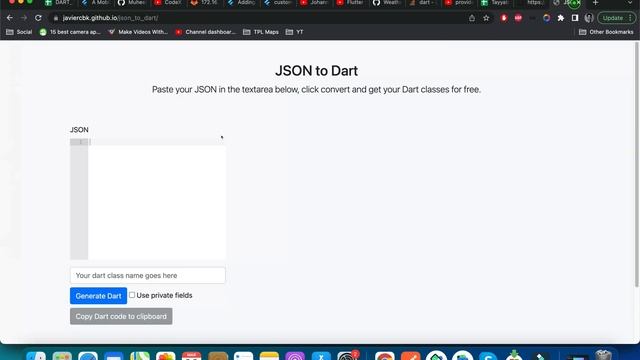Screen dimensions: 640x360
Task: Toggle the browser side panel icon
Action: click(x=575, y=18)
